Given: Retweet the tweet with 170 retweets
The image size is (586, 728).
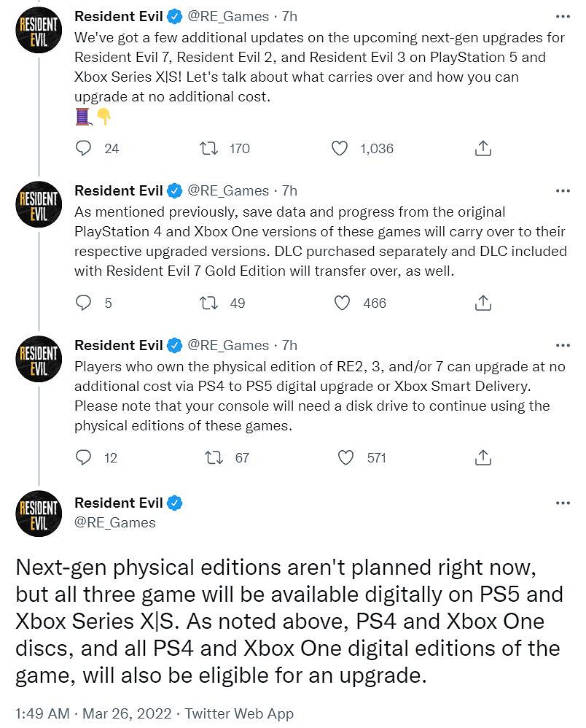Looking at the screenshot, I should click(208, 148).
